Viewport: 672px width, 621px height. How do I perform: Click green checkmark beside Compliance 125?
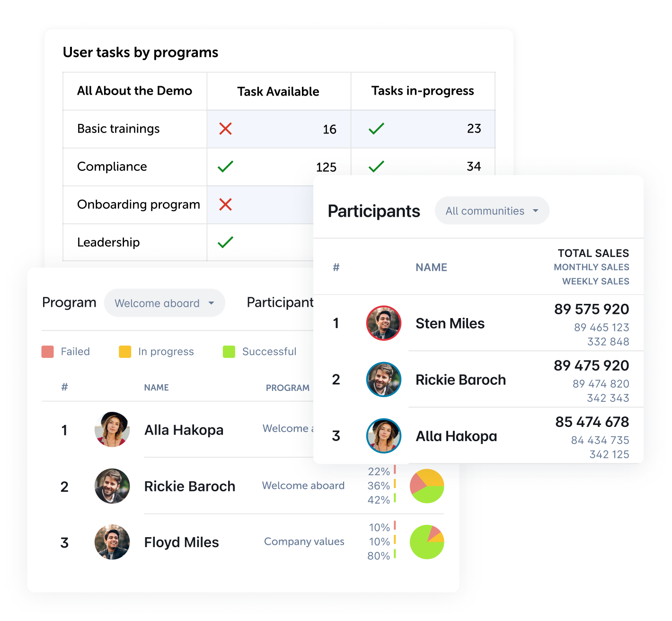225,167
